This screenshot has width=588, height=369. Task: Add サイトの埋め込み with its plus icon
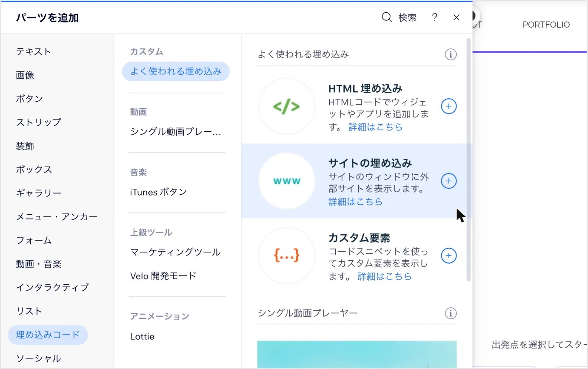(x=449, y=181)
